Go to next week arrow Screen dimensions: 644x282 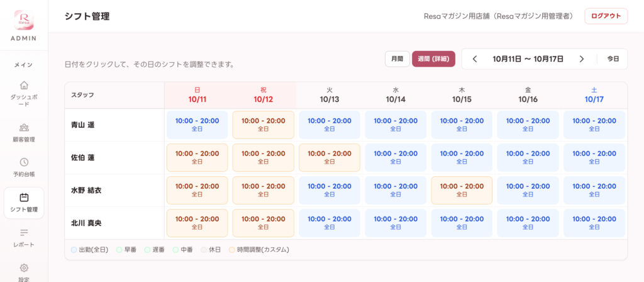tap(582, 59)
